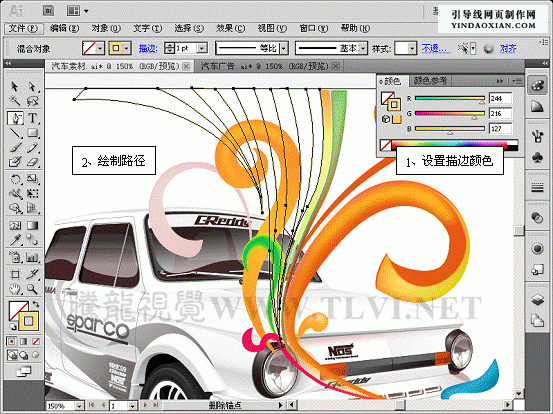This screenshot has height=414, width=553.
Task: Select the Selection tool black arrow
Action: [x=15, y=86]
